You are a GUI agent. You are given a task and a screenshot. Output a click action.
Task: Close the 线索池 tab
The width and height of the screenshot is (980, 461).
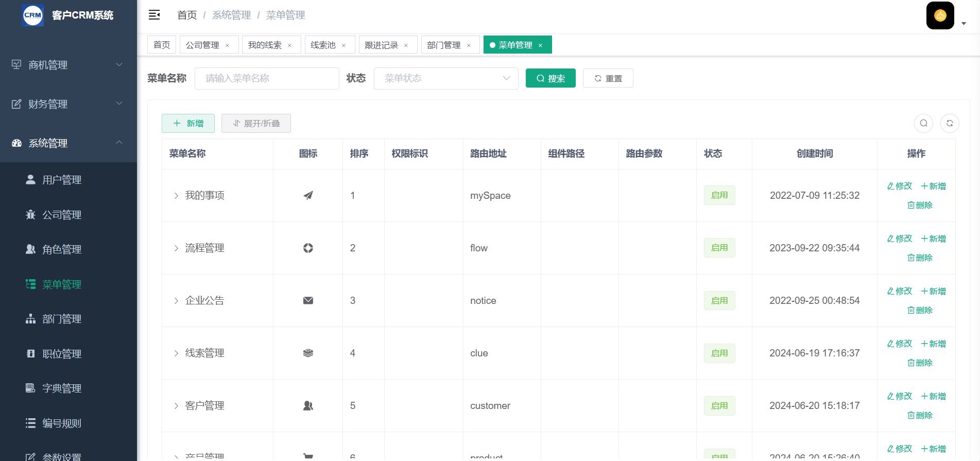click(343, 45)
